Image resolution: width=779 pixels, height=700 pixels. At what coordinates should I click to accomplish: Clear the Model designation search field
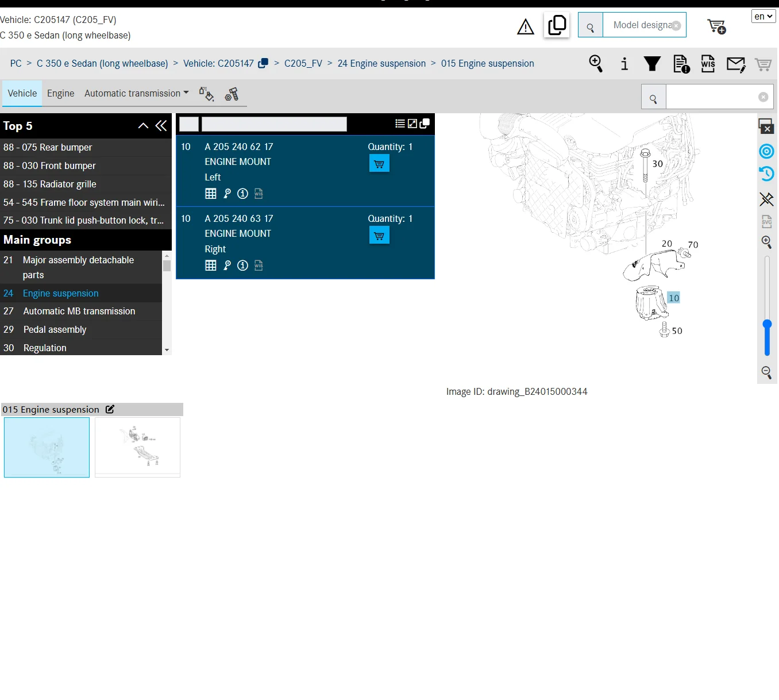click(x=676, y=26)
